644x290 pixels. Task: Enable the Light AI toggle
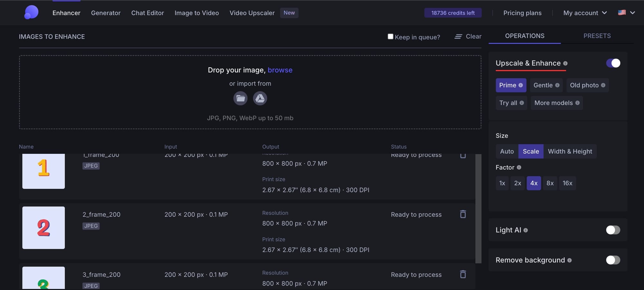pos(613,230)
